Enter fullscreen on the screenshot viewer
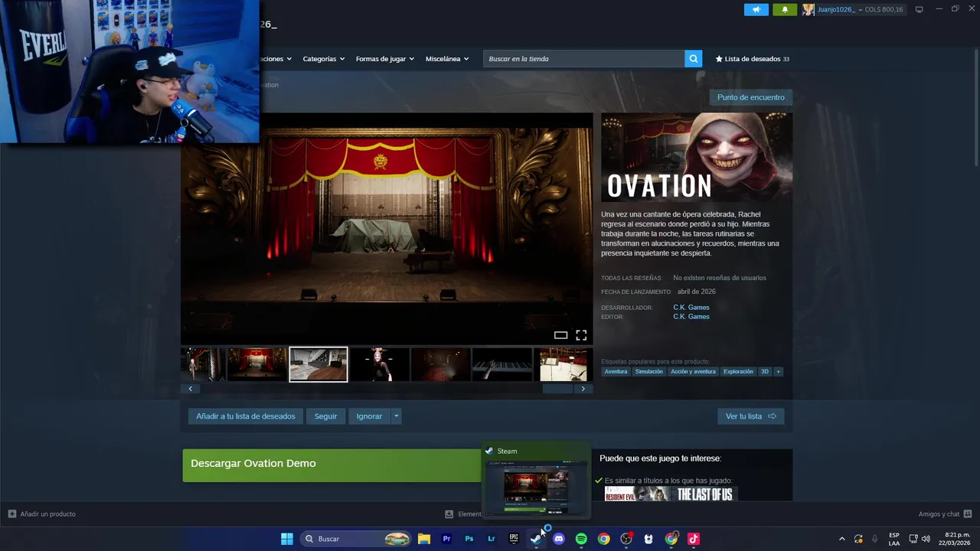This screenshot has height=551, width=980. coord(581,335)
